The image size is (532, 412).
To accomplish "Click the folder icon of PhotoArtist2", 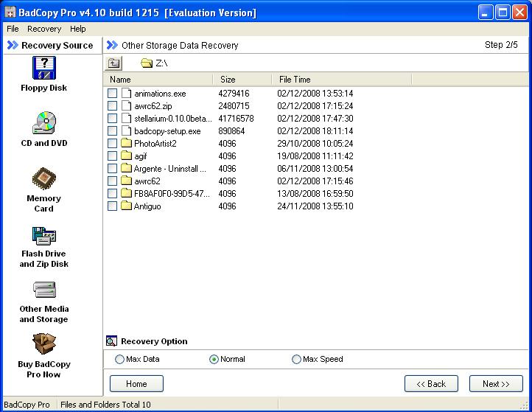I will (126, 143).
